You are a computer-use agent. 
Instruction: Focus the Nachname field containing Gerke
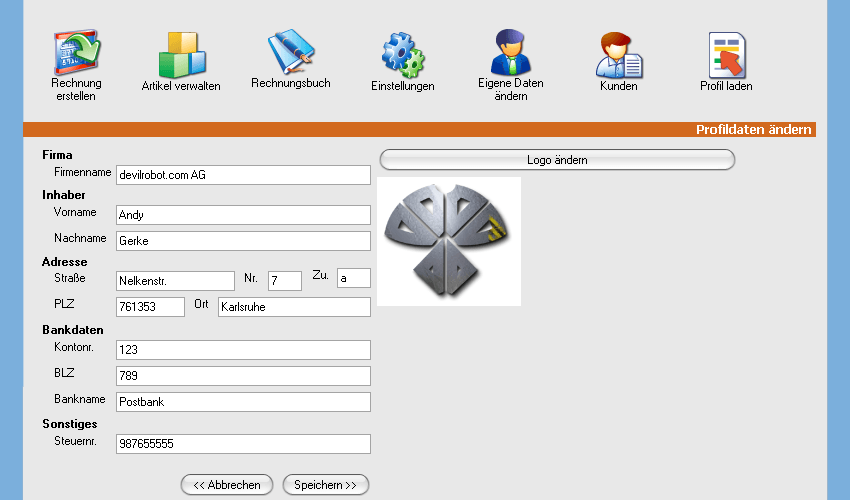[x=243, y=241]
